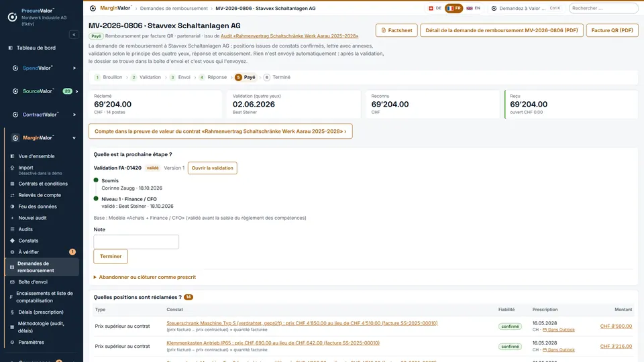The image size is (644, 362).
Task: Click the MarginValor module icon in sidebar
Action: [15, 138]
